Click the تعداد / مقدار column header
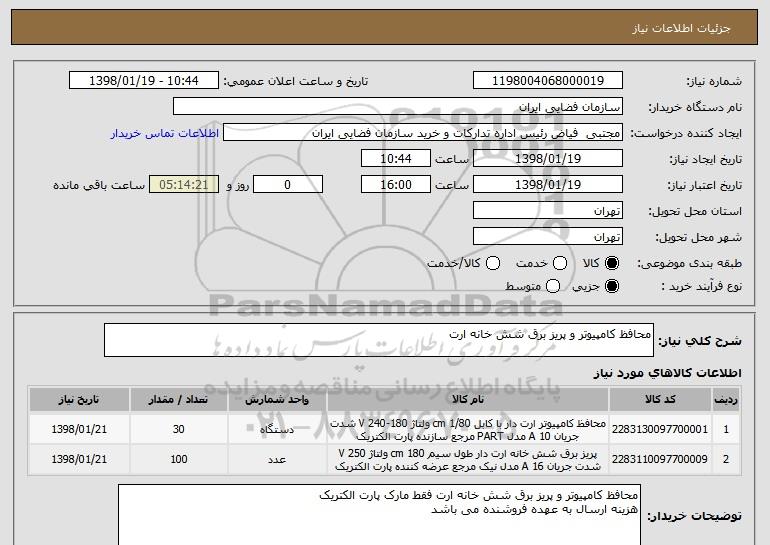 [x=179, y=400]
